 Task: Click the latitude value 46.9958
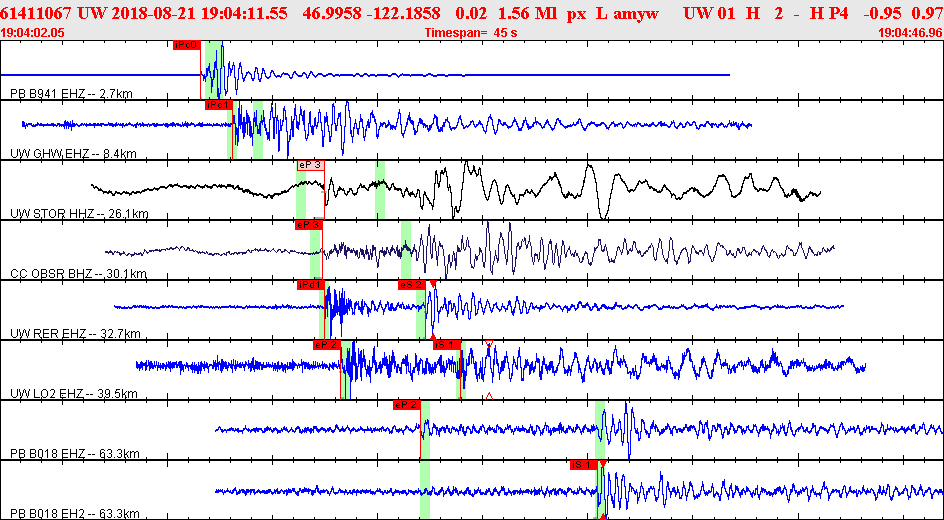point(334,14)
